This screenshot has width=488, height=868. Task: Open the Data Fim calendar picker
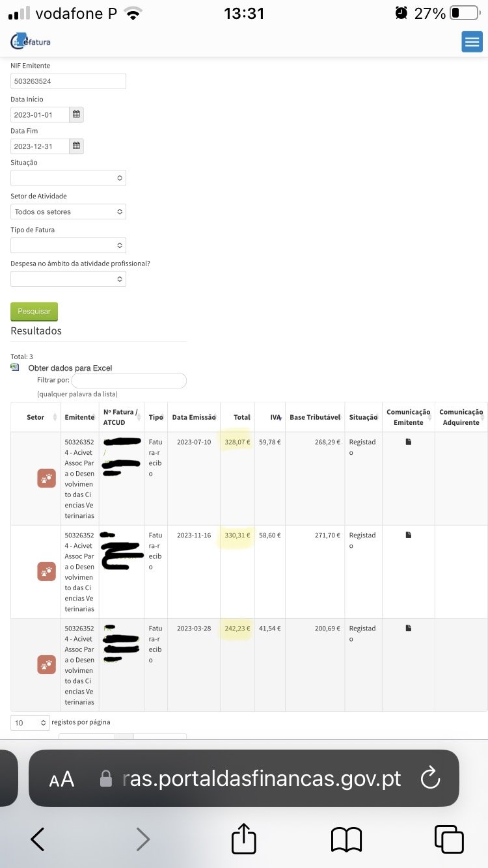pyautogui.click(x=76, y=146)
